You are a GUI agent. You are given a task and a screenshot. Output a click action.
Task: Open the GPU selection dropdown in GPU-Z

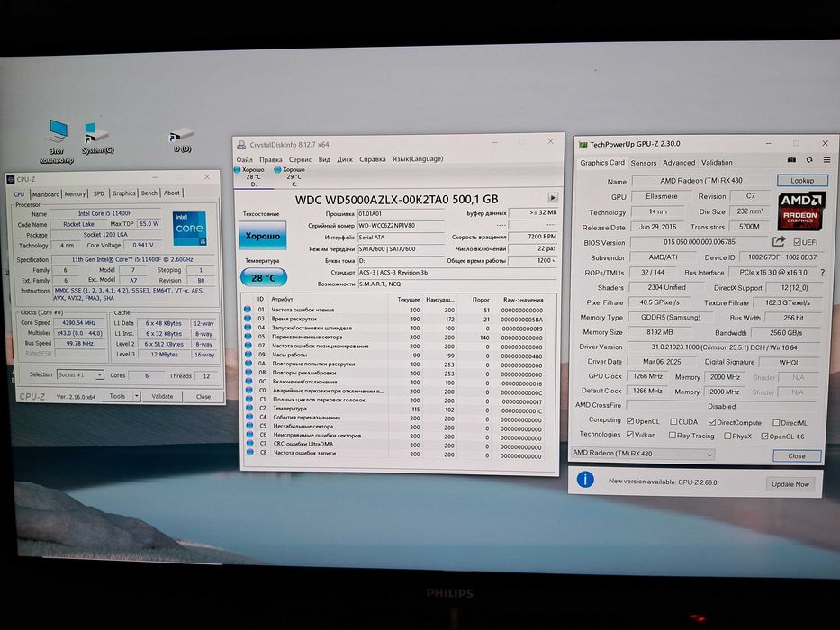(642, 454)
